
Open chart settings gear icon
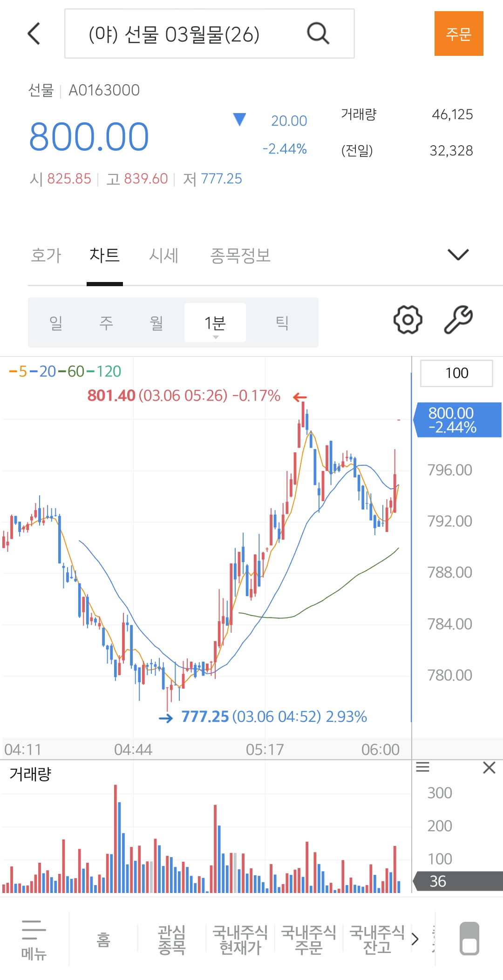(x=408, y=320)
